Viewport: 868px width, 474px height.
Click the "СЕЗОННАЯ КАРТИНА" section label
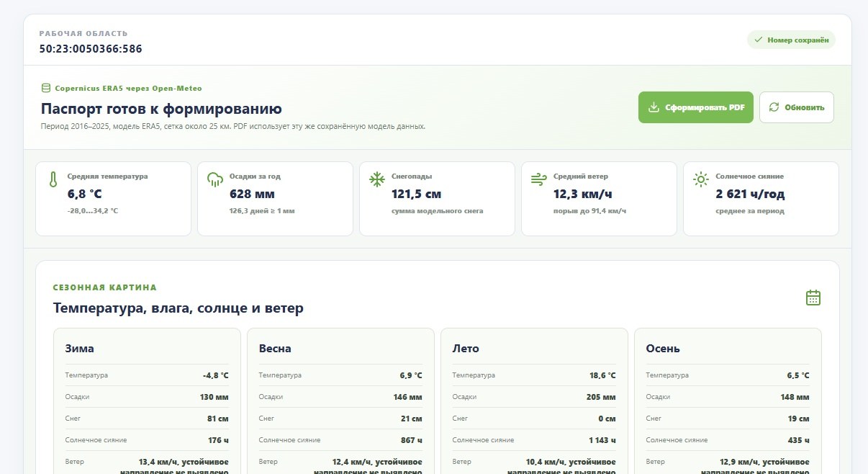tap(105, 287)
